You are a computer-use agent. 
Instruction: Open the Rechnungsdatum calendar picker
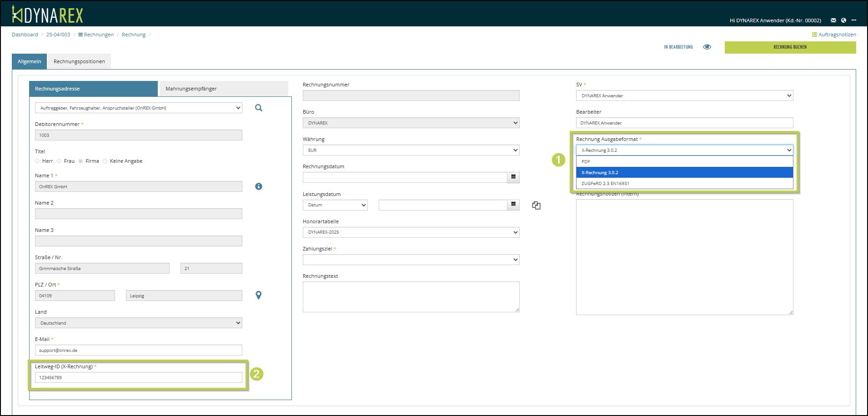513,177
